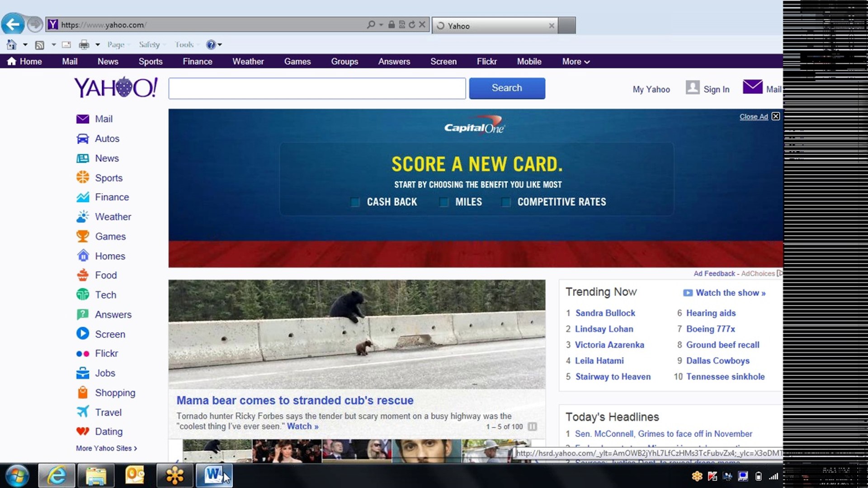The width and height of the screenshot is (868, 488).
Task: Click the security lock icon in address bar
Action: click(x=392, y=25)
